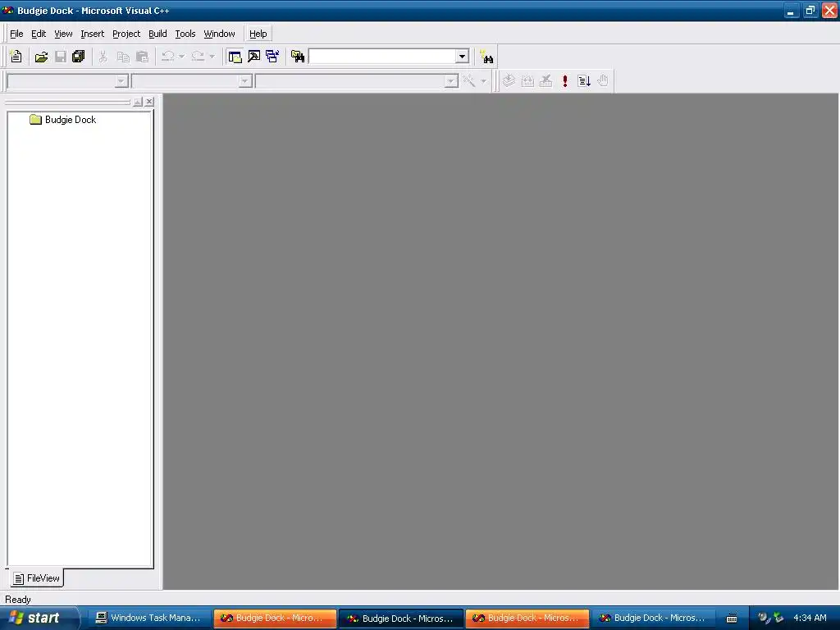Click the keyboard icon in the taskbar

[x=732, y=619]
